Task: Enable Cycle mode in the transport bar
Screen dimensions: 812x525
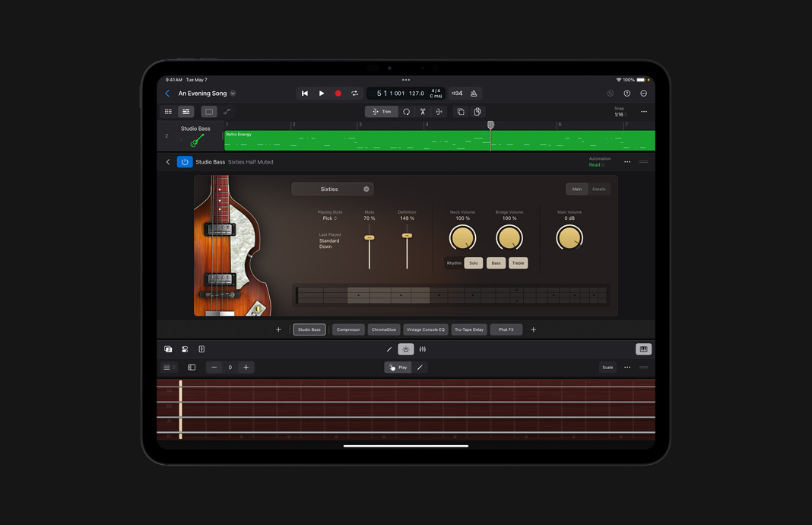Action: click(355, 93)
